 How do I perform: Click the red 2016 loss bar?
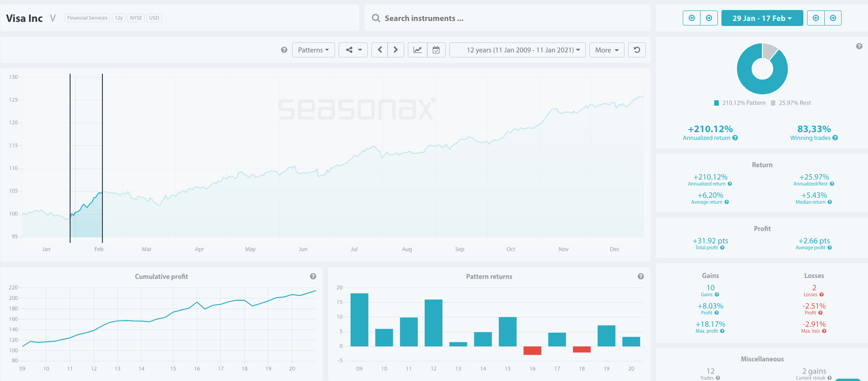pos(533,350)
